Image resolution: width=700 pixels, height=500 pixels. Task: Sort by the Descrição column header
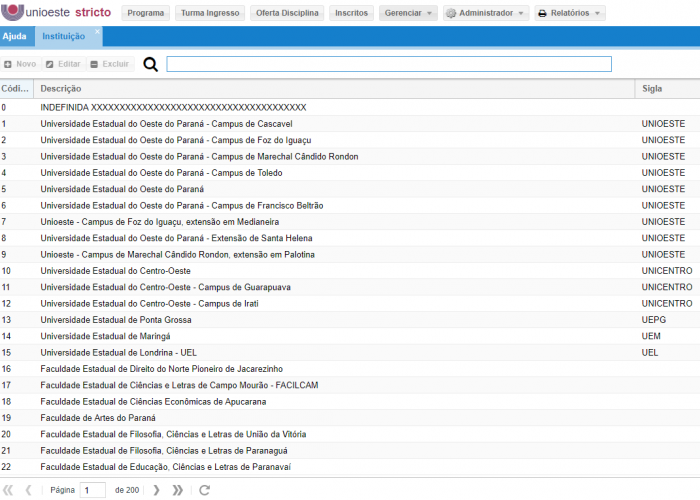335,89
